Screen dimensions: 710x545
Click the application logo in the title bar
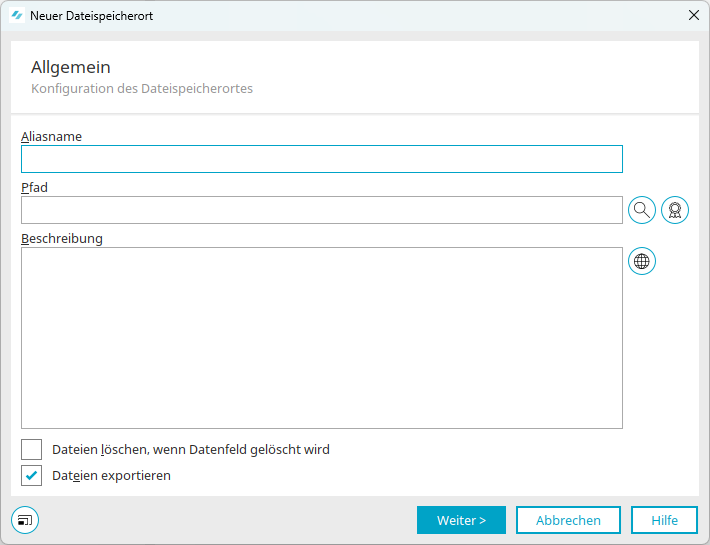pyautogui.click(x=17, y=16)
